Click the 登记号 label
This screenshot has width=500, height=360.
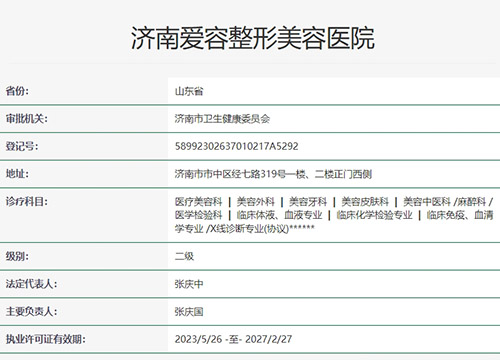click(x=22, y=146)
